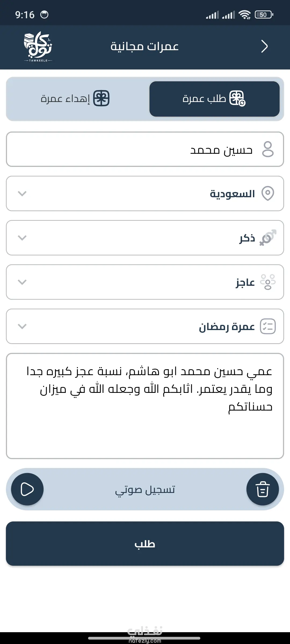
Task: Expand the السعودية country dropdown arrow
Action: [x=22, y=193]
